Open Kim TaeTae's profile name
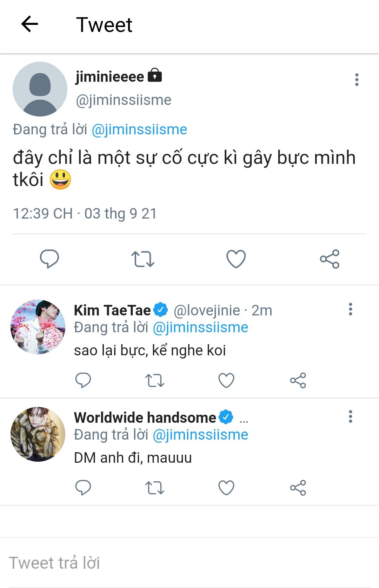 tap(112, 310)
